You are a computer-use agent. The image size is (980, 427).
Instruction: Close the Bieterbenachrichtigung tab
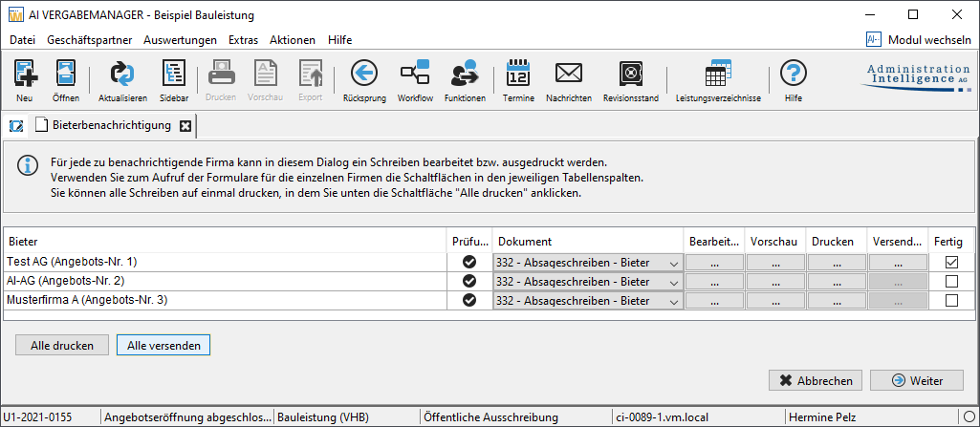click(185, 126)
